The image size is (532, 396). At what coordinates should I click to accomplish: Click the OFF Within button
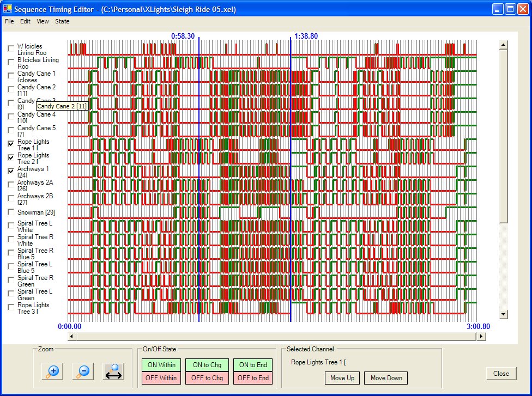click(161, 377)
